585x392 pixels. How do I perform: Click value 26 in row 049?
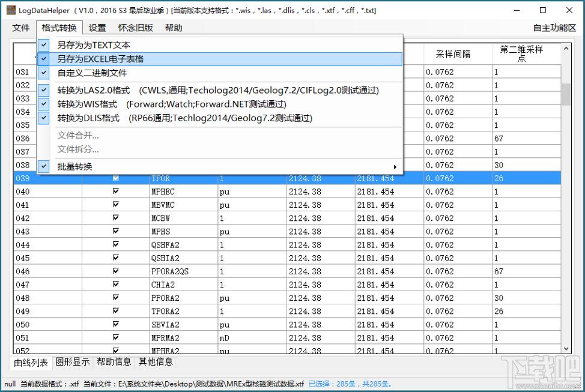[x=499, y=312]
